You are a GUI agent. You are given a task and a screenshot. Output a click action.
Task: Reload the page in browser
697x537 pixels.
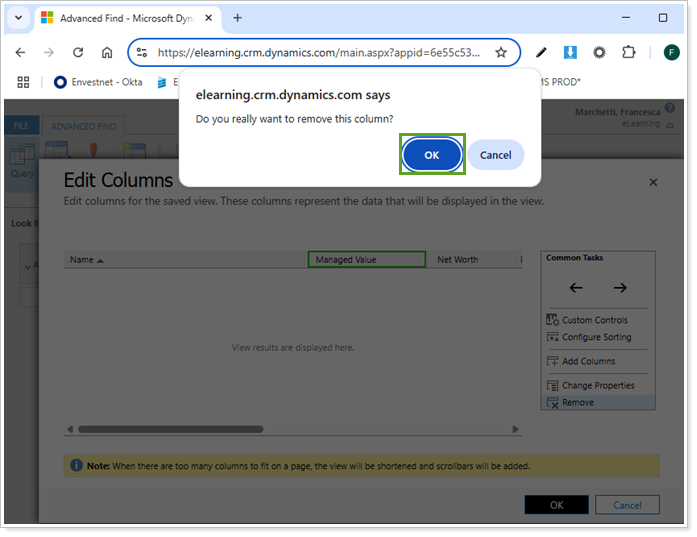78,52
